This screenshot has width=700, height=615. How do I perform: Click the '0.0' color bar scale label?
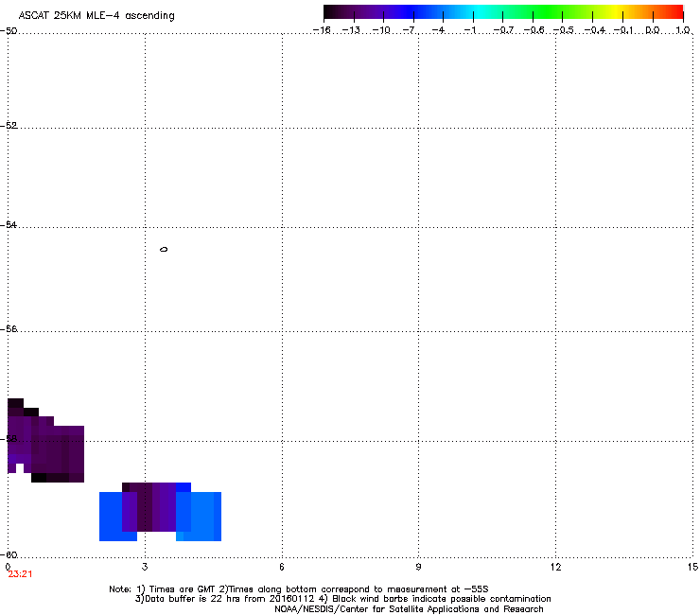point(653,30)
